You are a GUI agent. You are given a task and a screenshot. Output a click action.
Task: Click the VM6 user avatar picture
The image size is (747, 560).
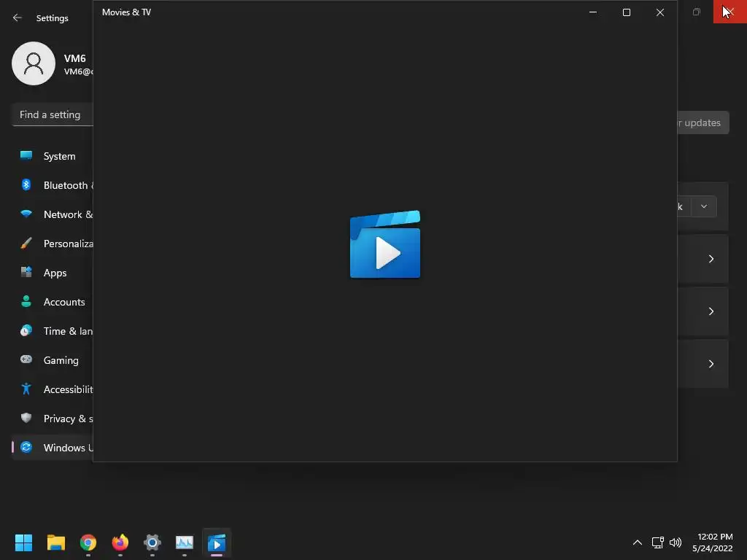[34, 63]
